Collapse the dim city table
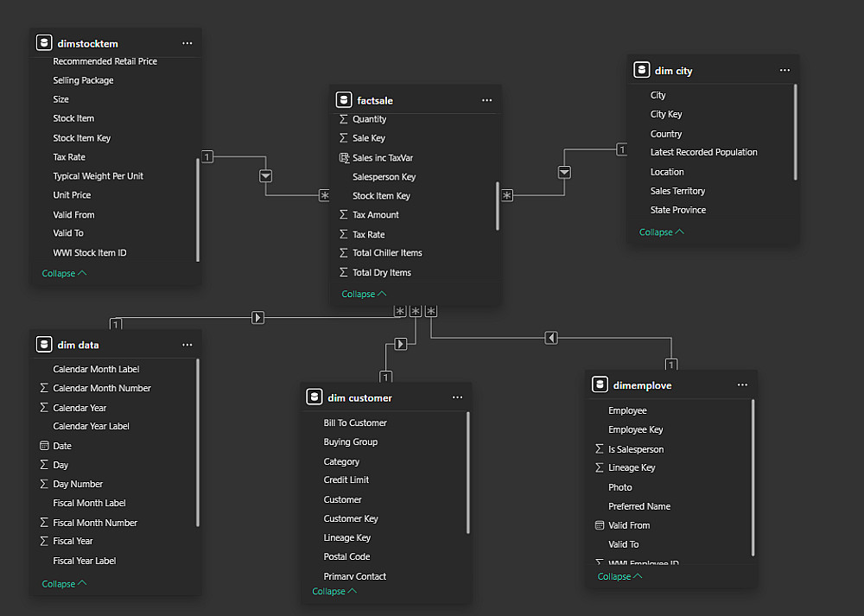The image size is (864, 616). 661,232
